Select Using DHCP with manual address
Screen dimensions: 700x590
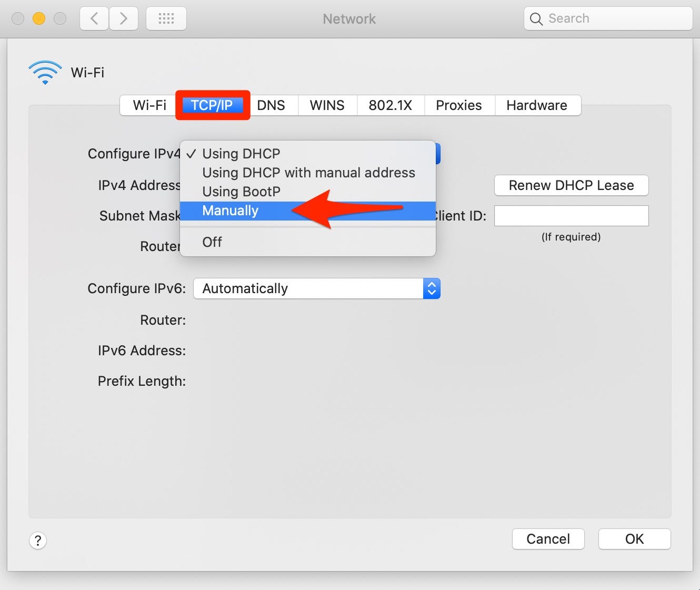308,173
